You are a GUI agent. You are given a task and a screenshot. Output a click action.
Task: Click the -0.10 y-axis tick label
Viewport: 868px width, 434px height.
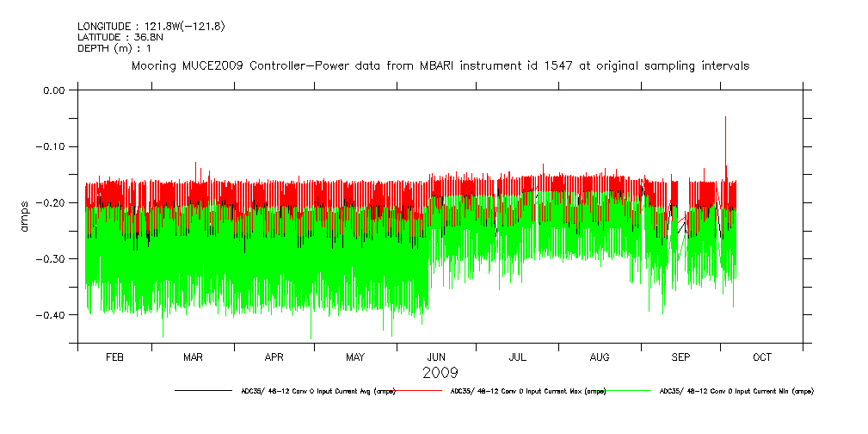pos(52,146)
